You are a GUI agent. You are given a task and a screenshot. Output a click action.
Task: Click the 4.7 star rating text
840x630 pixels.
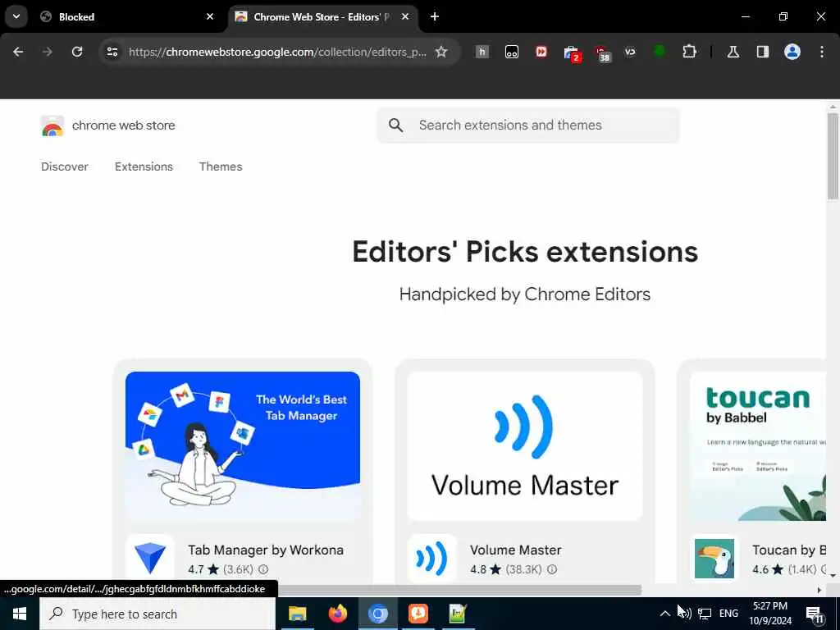[x=195, y=569]
